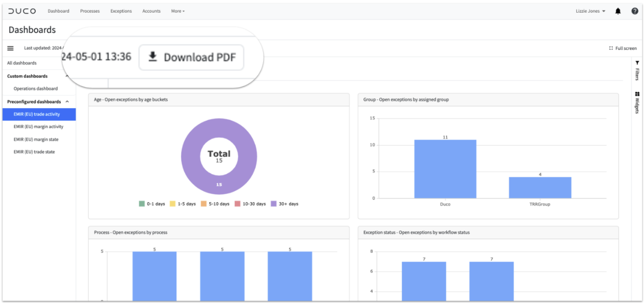Click the 1-5 days yellow swatch

click(173, 204)
